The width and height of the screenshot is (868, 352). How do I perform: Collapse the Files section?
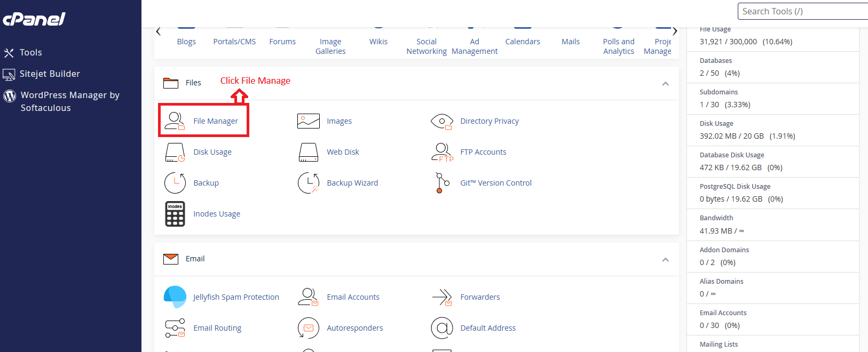click(x=665, y=84)
